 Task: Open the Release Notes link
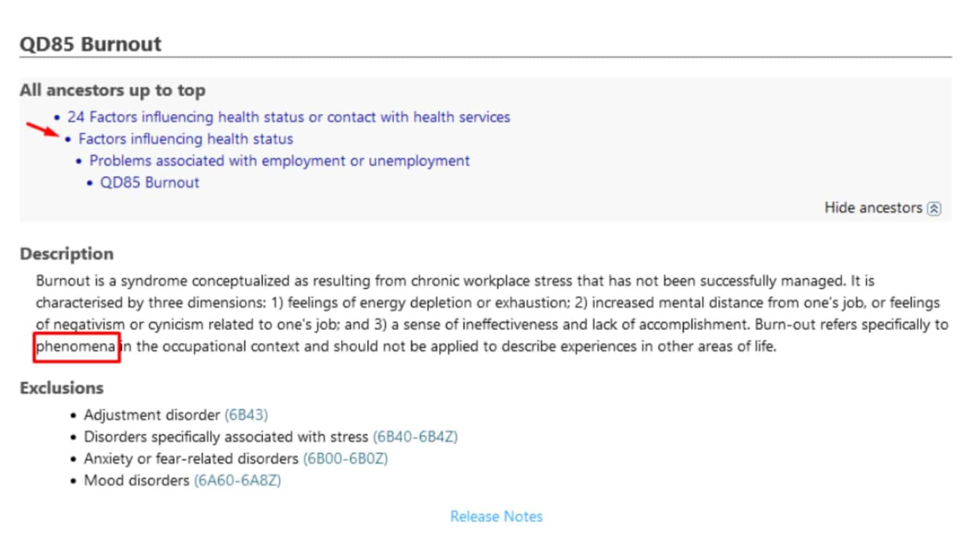tap(496, 516)
